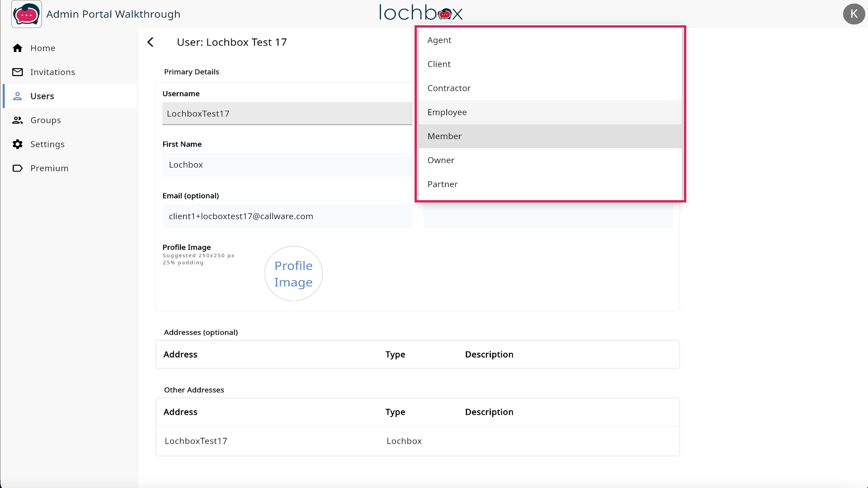Click the Lochbox chat bubble logo icon

pos(26,14)
